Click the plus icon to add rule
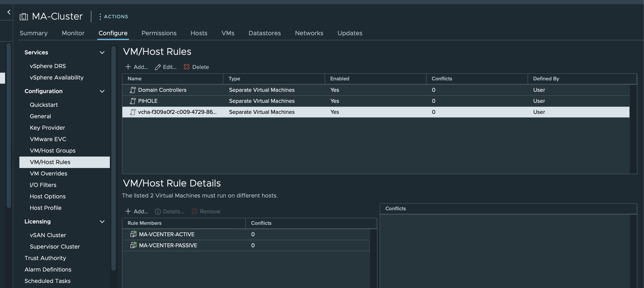 click(x=128, y=67)
